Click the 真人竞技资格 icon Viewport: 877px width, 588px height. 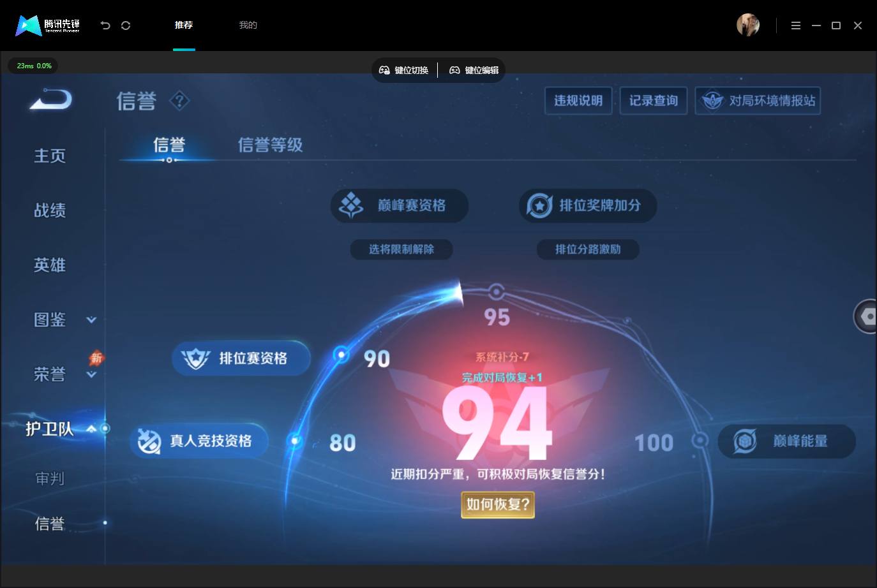[x=149, y=441]
